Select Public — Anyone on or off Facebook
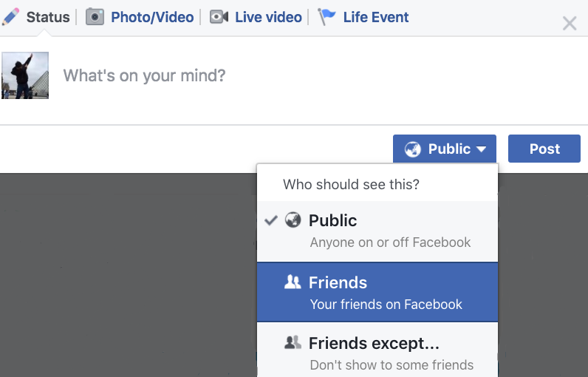 pos(377,231)
